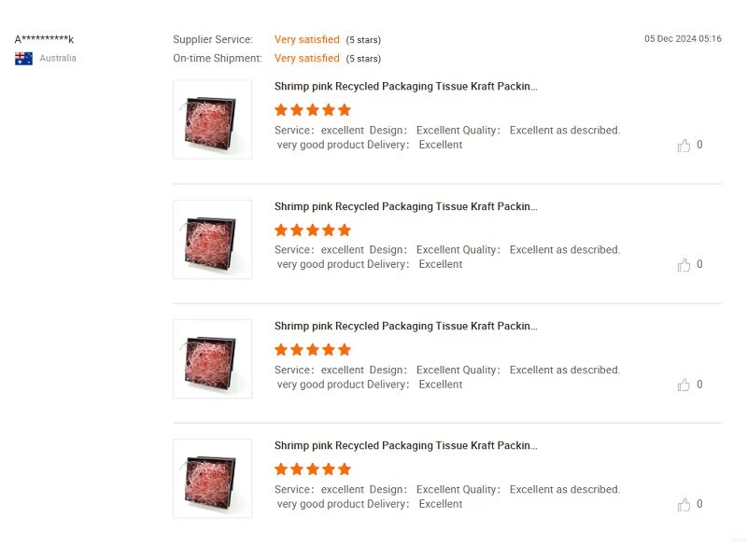Screen dimensions: 747x560
Task: Click thumbs-up icon on fourth review
Action: pos(684,504)
